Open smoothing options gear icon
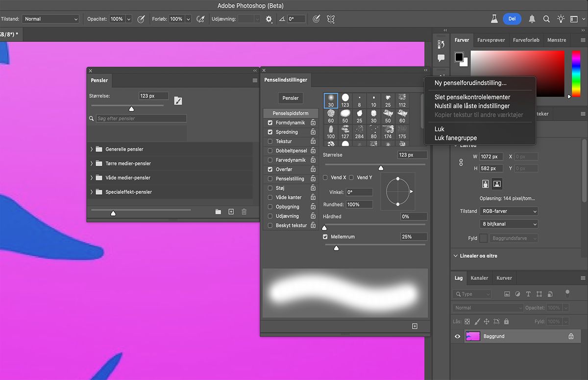588x380 pixels. coord(269,19)
